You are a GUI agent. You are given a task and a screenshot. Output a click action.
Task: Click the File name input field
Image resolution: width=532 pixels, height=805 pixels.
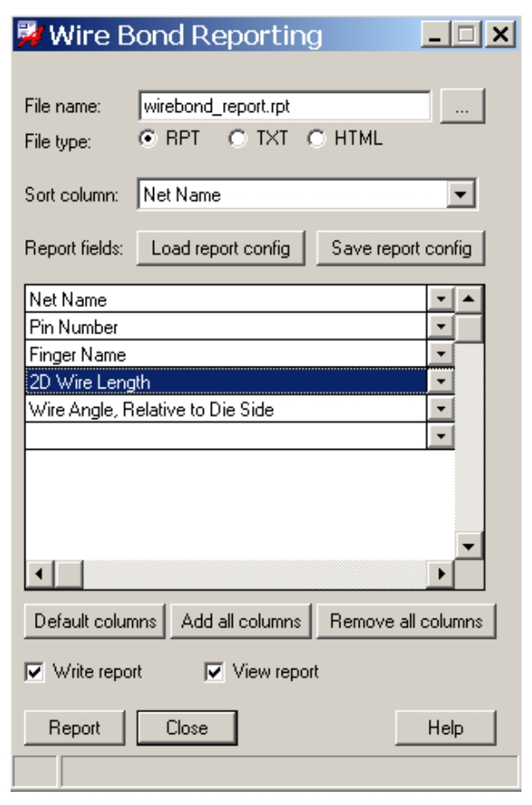point(283,108)
